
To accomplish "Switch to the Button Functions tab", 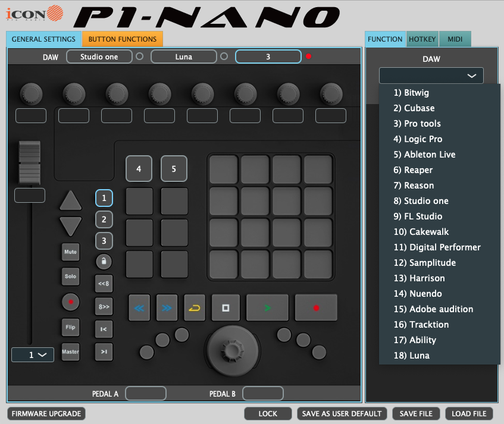I will (123, 39).
